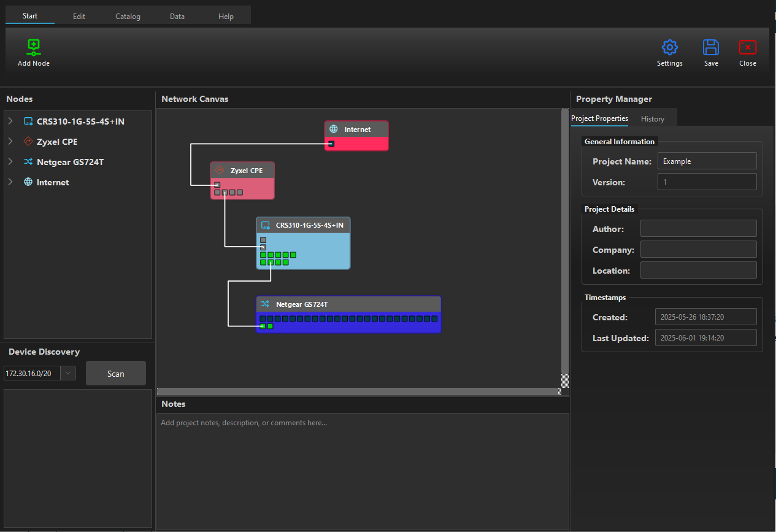Viewport: 776px width, 532px height.
Task: Click CRS310-1G-5S-4S+IN node title on canvas
Action: pos(310,225)
